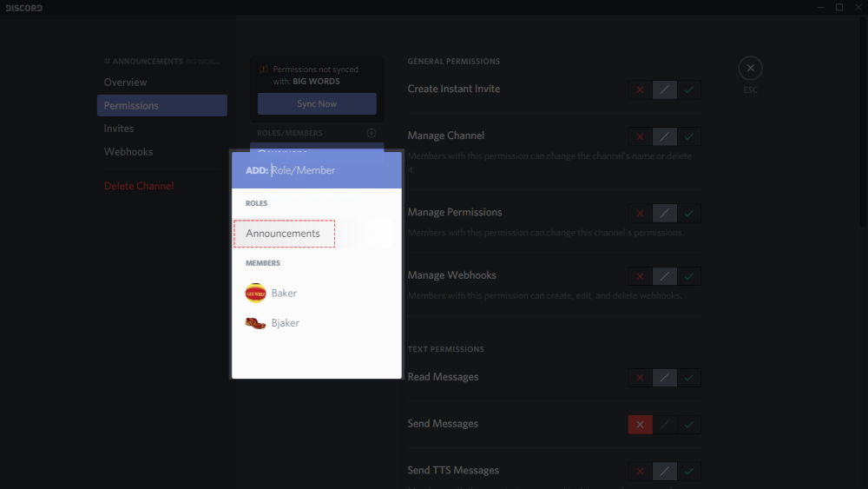Click Delete Channel in the sidebar
Image resolution: width=868 pixels, height=489 pixels.
[138, 186]
